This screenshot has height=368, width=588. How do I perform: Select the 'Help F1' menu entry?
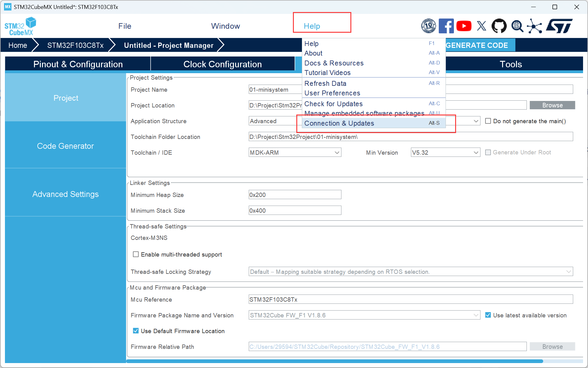(374, 44)
